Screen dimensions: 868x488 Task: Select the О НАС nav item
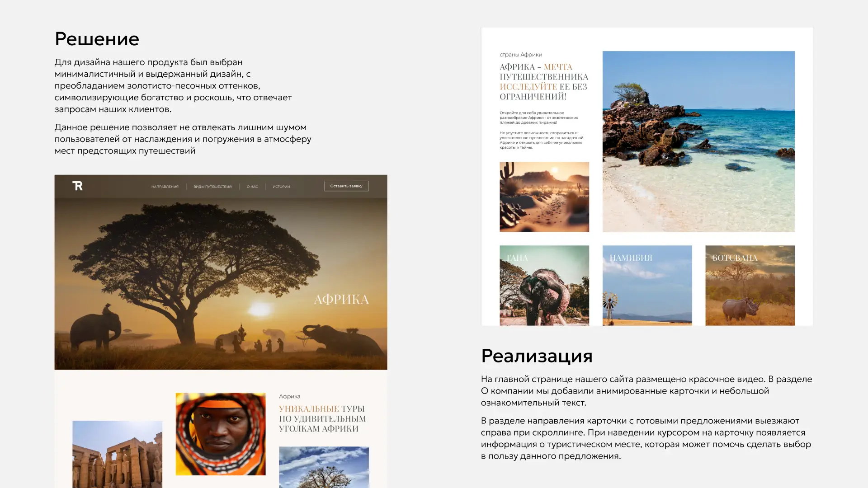click(x=252, y=187)
